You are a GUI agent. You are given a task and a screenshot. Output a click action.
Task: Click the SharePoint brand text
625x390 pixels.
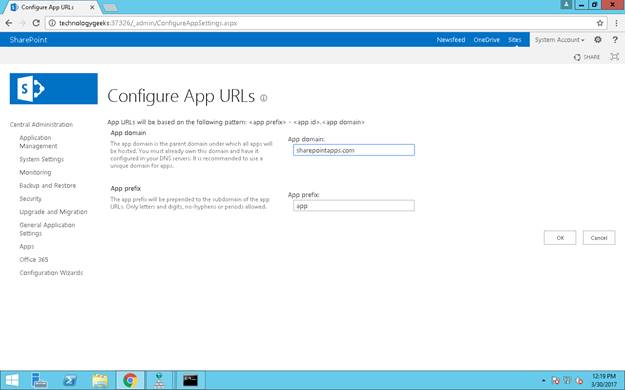(x=28, y=39)
